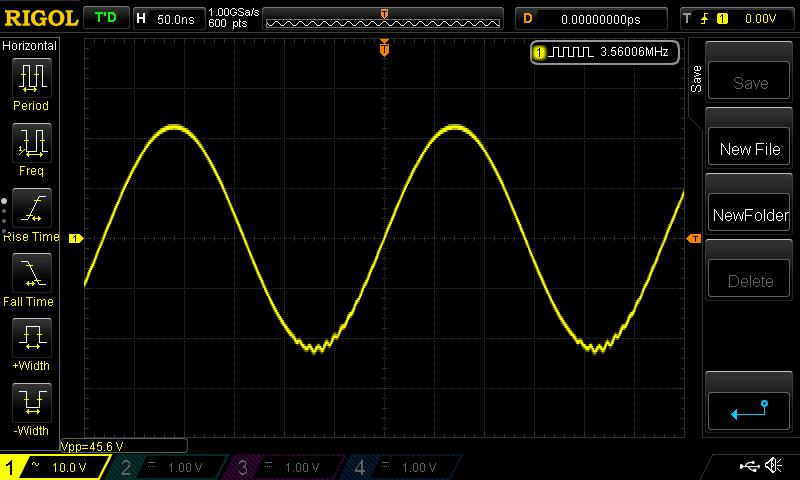Select the Period measurement icon

click(x=32, y=78)
